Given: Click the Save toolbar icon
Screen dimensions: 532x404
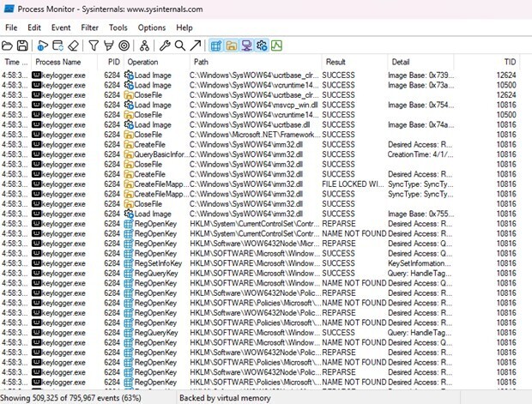Looking at the screenshot, I should click(x=22, y=45).
